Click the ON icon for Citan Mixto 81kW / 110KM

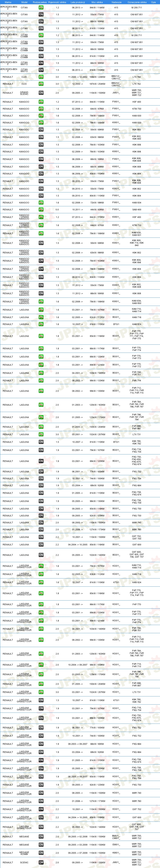coord(41,70)
